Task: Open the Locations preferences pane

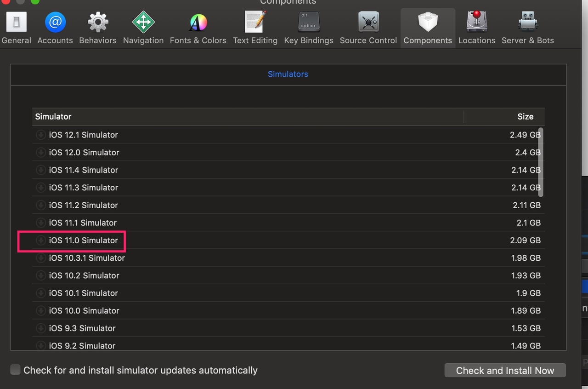Action: [477, 28]
